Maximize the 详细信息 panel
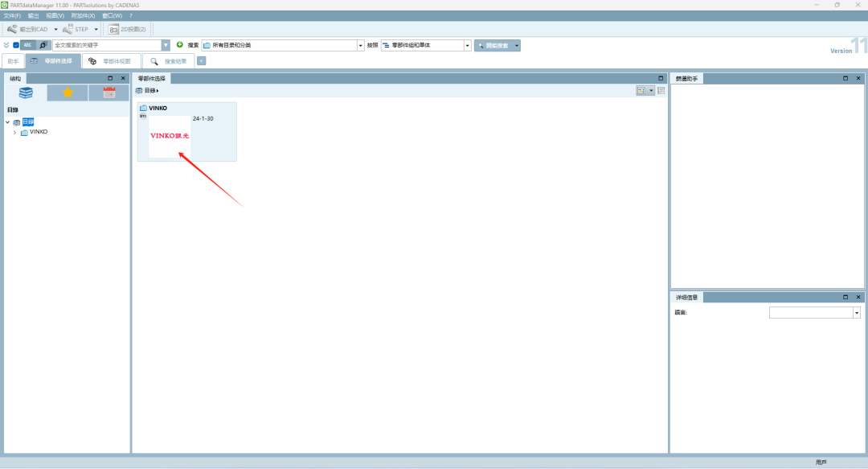The width and height of the screenshot is (868, 469). coord(845,297)
